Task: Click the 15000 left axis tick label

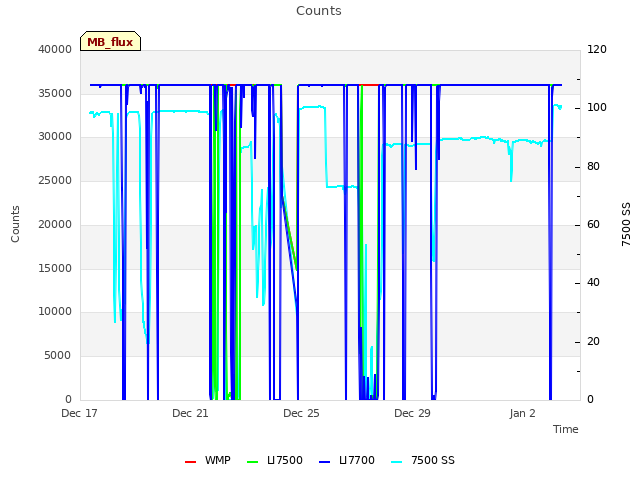Action: 55,268
